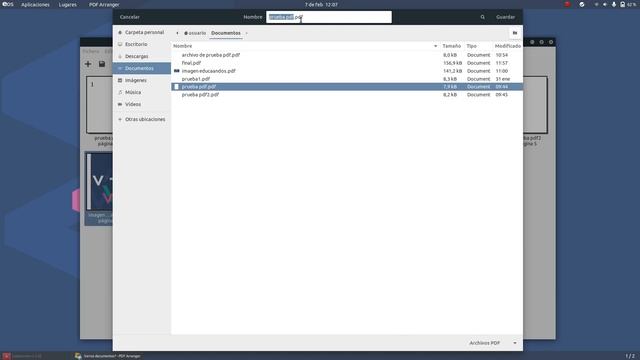640x360 pixels.
Task: Select the file prueba1.pdf
Action: coord(196,79)
